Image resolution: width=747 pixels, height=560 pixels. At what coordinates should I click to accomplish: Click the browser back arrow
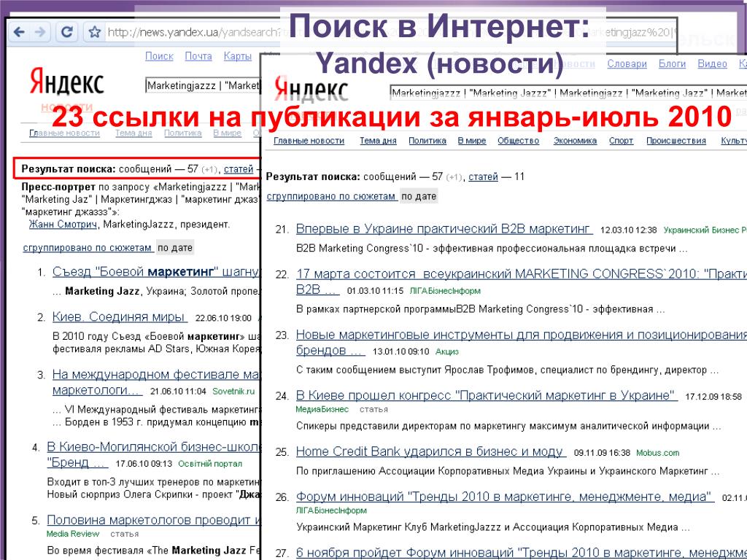coord(19,32)
